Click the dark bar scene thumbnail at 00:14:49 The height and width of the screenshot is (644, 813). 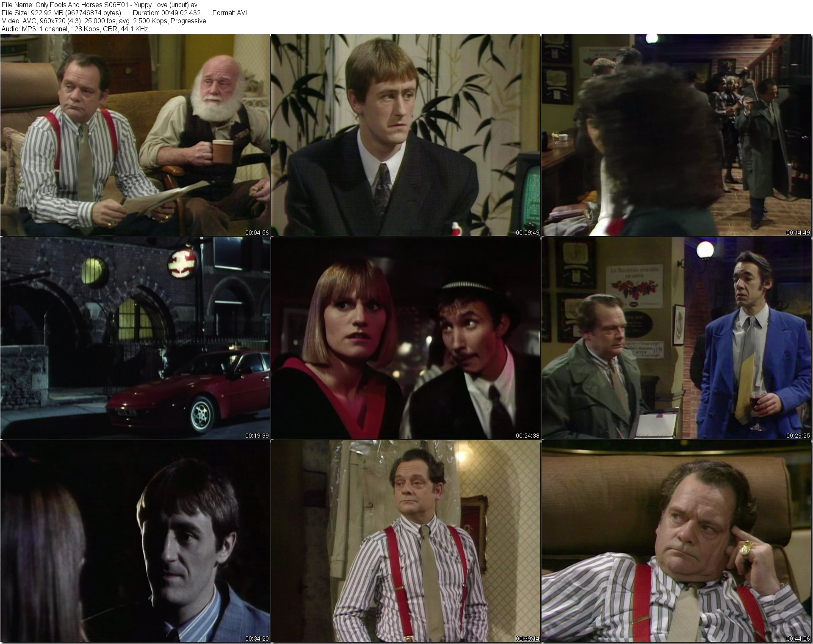(x=676, y=135)
